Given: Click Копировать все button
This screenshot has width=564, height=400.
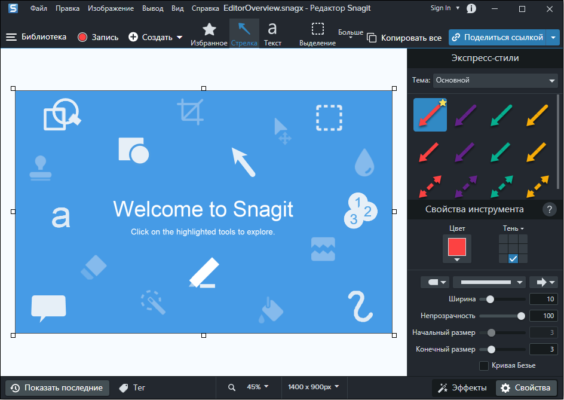Looking at the screenshot, I should 404,38.
